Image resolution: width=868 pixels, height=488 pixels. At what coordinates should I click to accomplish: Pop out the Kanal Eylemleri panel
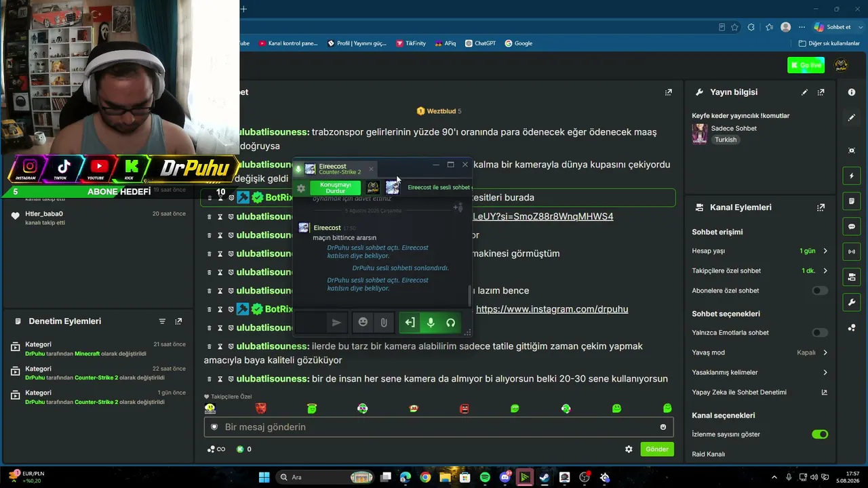tap(821, 207)
